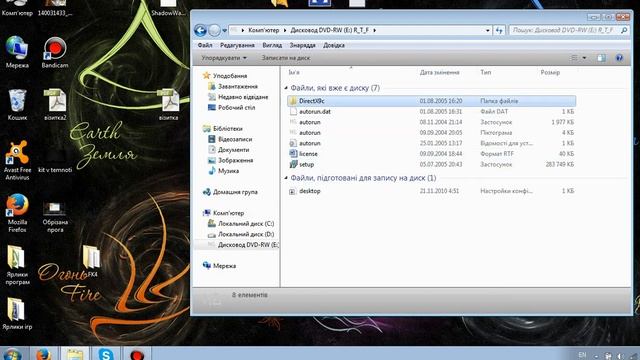Image resolution: width=640 pixels, height=360 pixels.
Task: Open the Вигляд menu
Action: pyautogui.click(x=272, y=45)
